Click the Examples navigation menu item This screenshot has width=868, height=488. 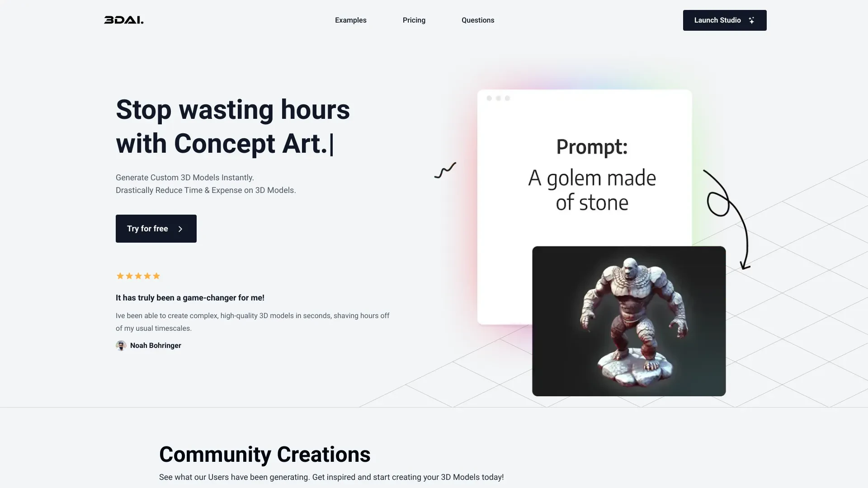coord(350,20)
